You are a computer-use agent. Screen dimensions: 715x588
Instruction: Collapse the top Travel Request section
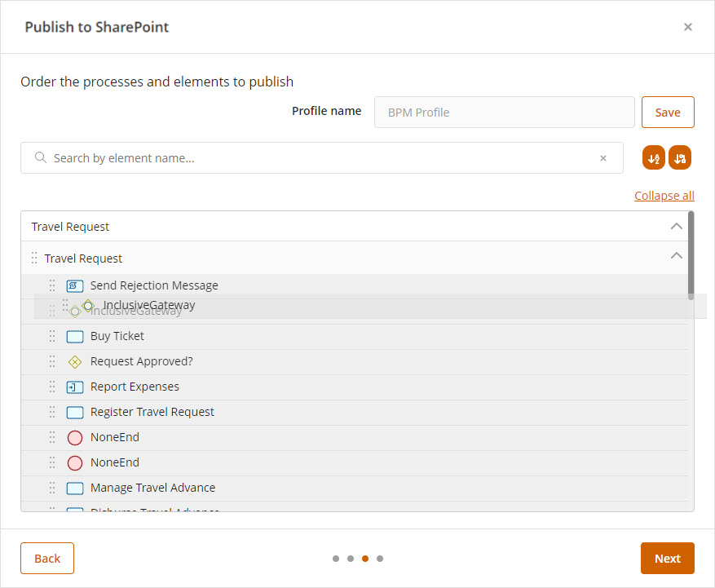pyautogui.click(x=676, y=227)
